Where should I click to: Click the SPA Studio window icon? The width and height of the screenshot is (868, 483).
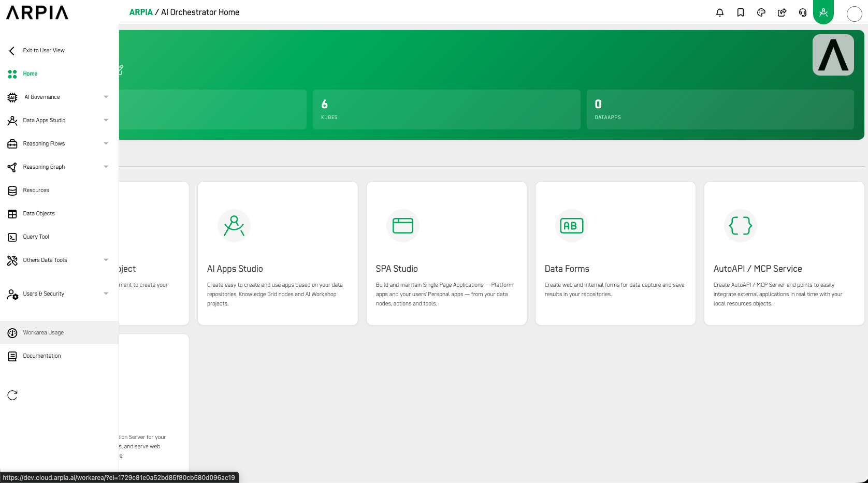click(403, 226)
